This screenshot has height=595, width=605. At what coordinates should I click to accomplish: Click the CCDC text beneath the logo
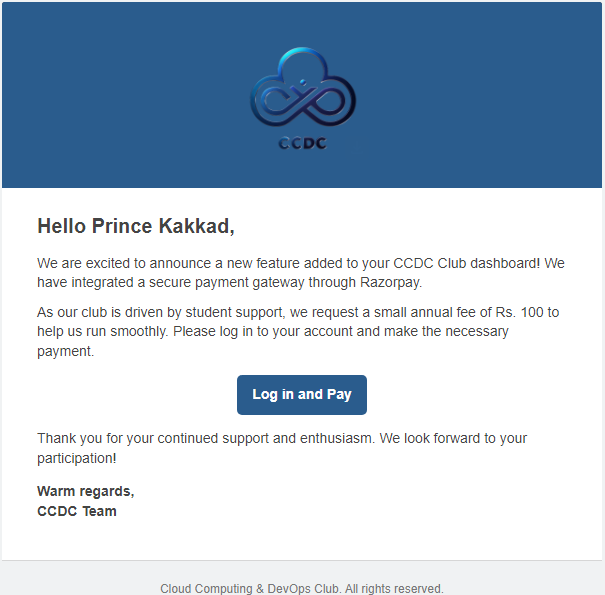tap(302, 143)
